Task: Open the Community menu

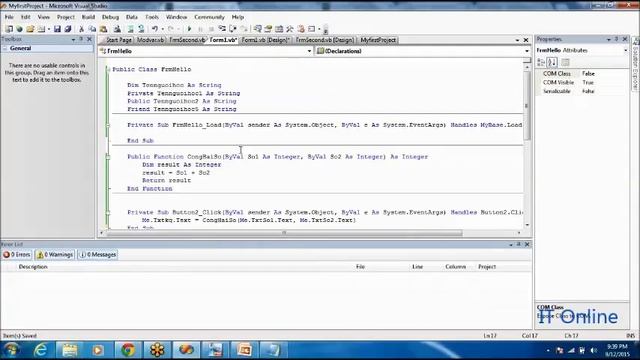Action: [209, 17]
